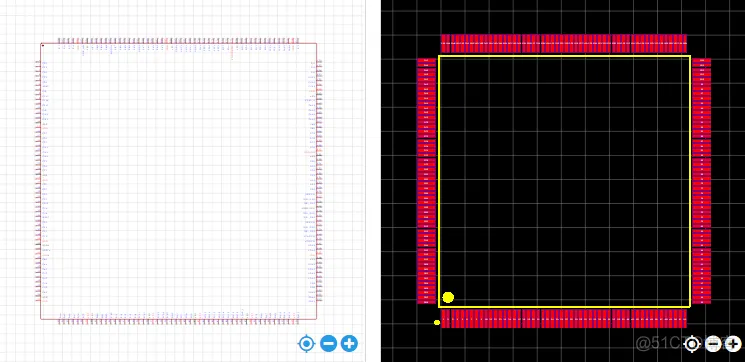
Task: Recenter the PCB footprint preview
Action: (692, 343)
